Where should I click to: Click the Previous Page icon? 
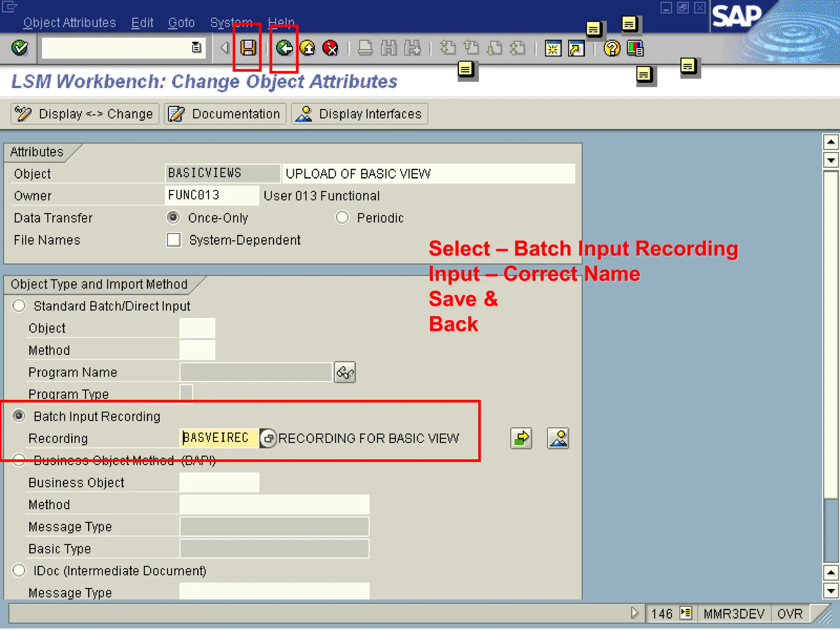(471, 48)
